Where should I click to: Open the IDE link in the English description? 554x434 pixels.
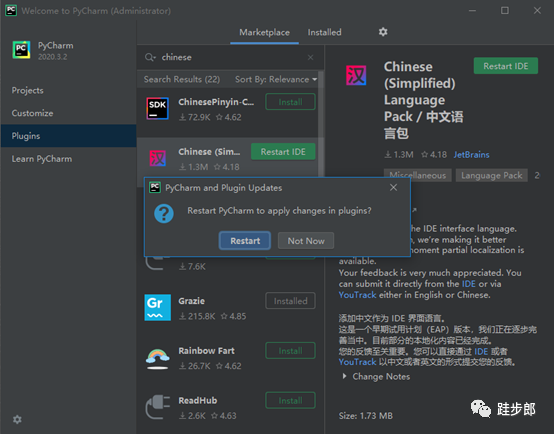pyautogui.click(x=468, y=284)
